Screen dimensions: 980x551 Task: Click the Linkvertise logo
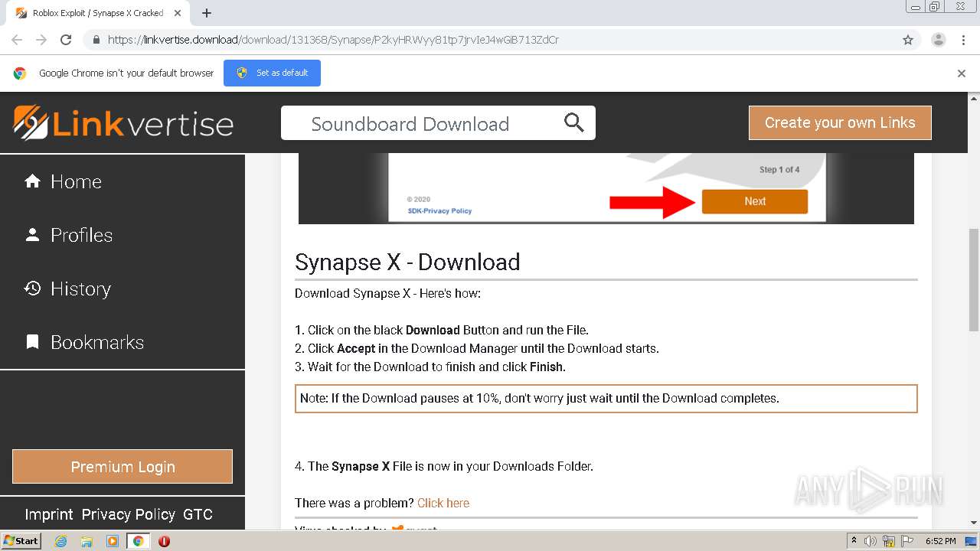[123, 123]
